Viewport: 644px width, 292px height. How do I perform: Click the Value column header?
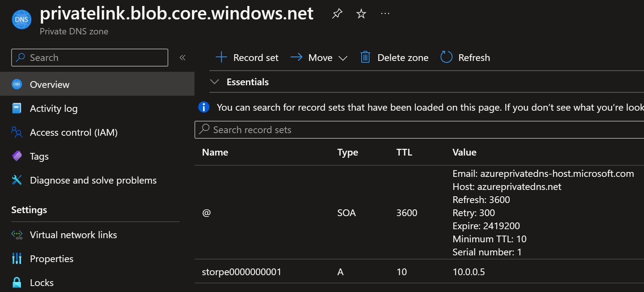464,152
